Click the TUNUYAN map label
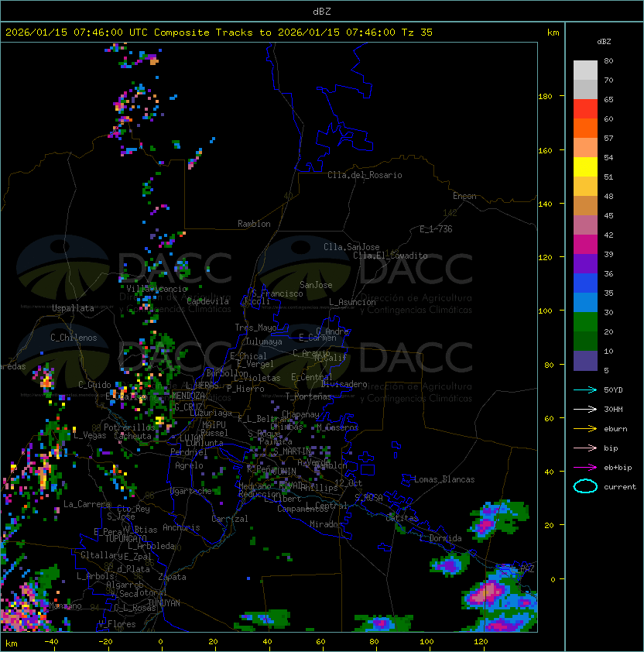 point(164,602)
